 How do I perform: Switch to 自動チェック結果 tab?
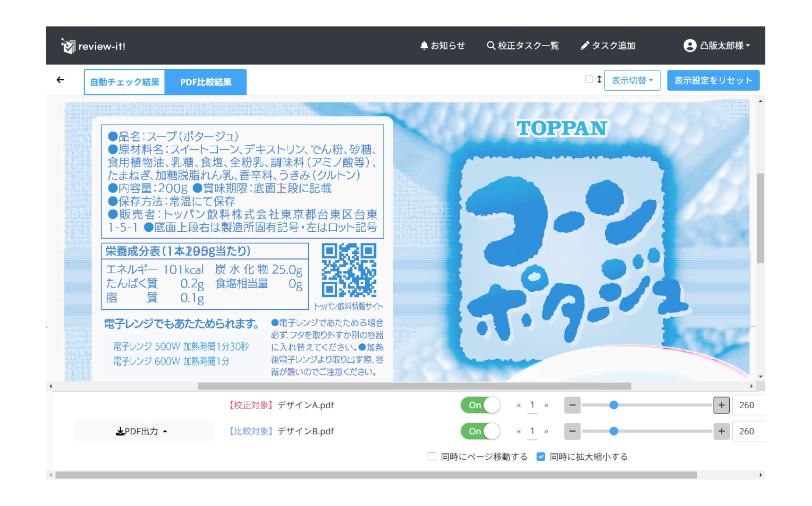coord(125,82)
